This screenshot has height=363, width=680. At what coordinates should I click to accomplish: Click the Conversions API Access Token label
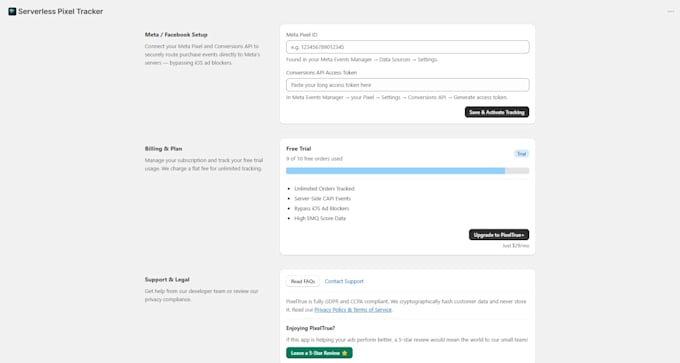click(321, 73)
